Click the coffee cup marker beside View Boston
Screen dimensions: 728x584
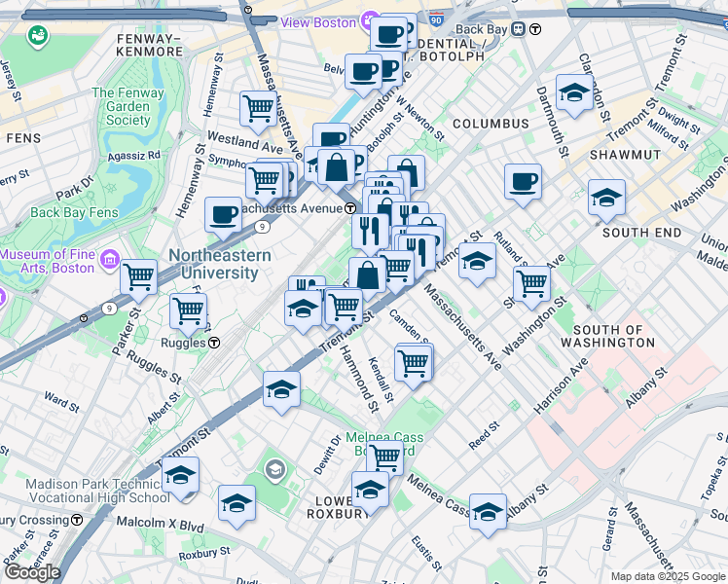388,37
